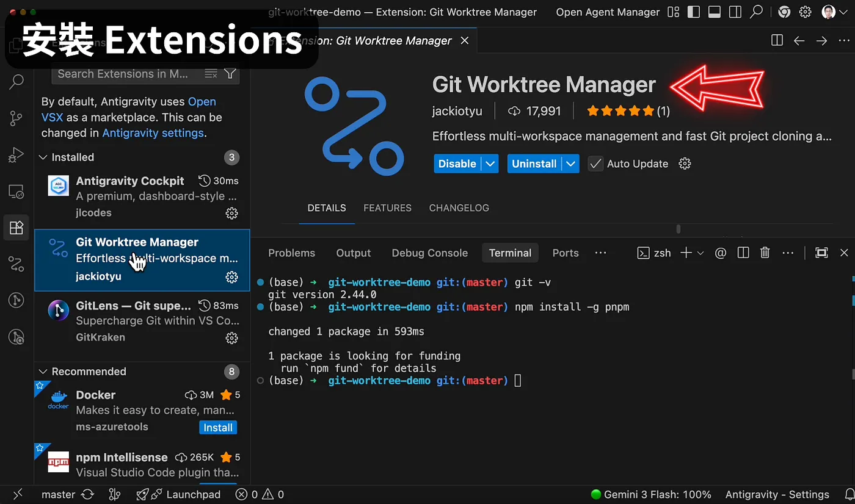
Task: Toggle primary sidebar layout button
Action: tap(693, 12)
